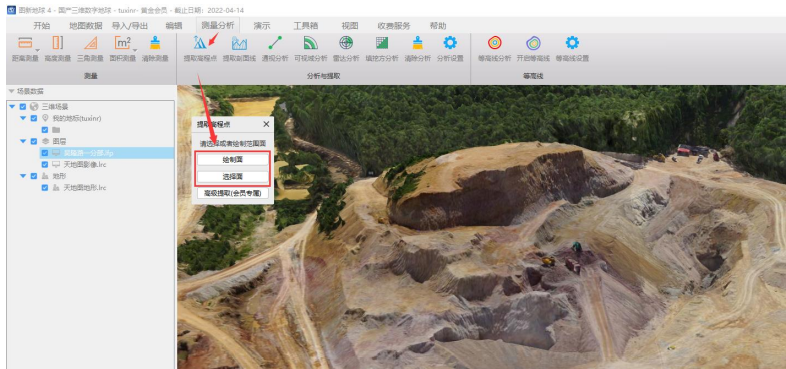Toggle the 图层 group checkbox
This screenshot has height=369, width=786.
click(x=34, y=141)
